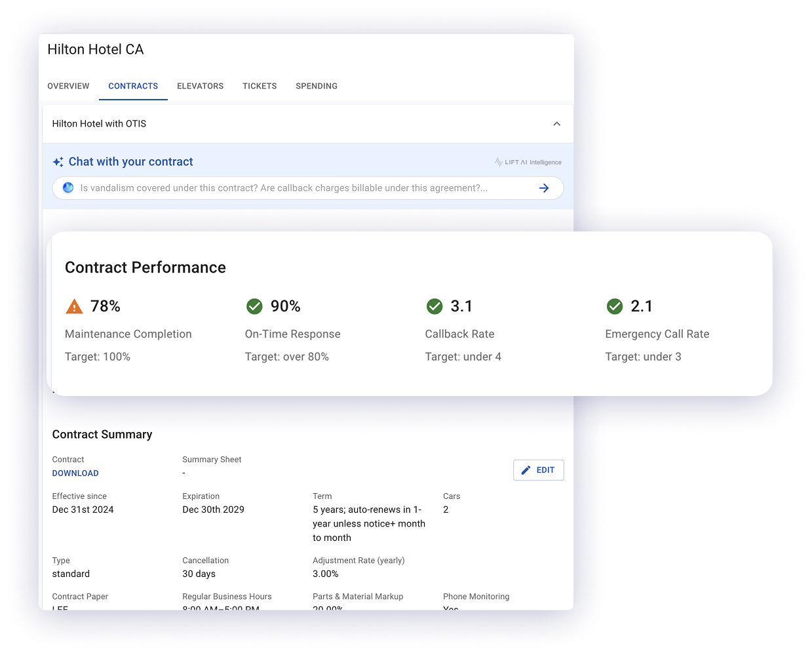
Task: Click the On-Time Response label
Action: 293,334
